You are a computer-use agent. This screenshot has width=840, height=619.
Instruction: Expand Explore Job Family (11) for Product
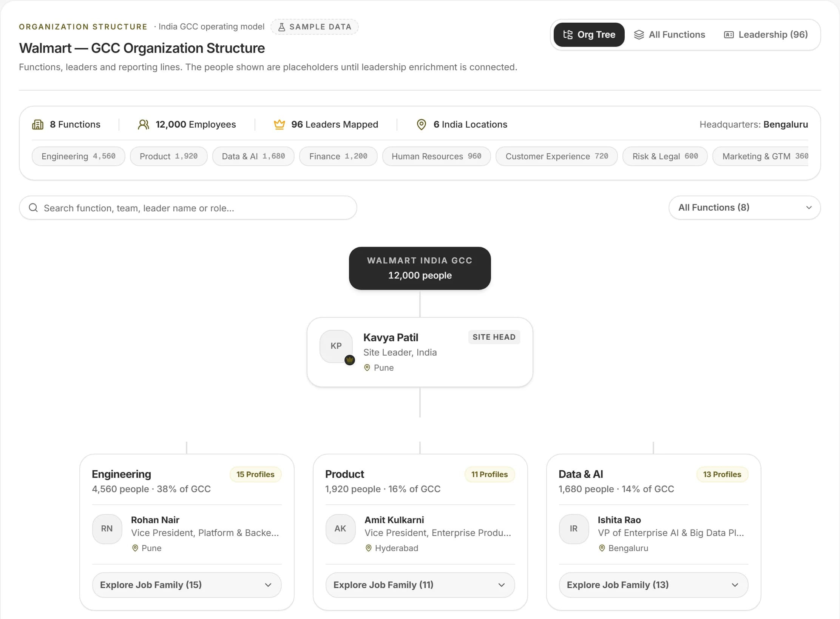pos(420,585)
